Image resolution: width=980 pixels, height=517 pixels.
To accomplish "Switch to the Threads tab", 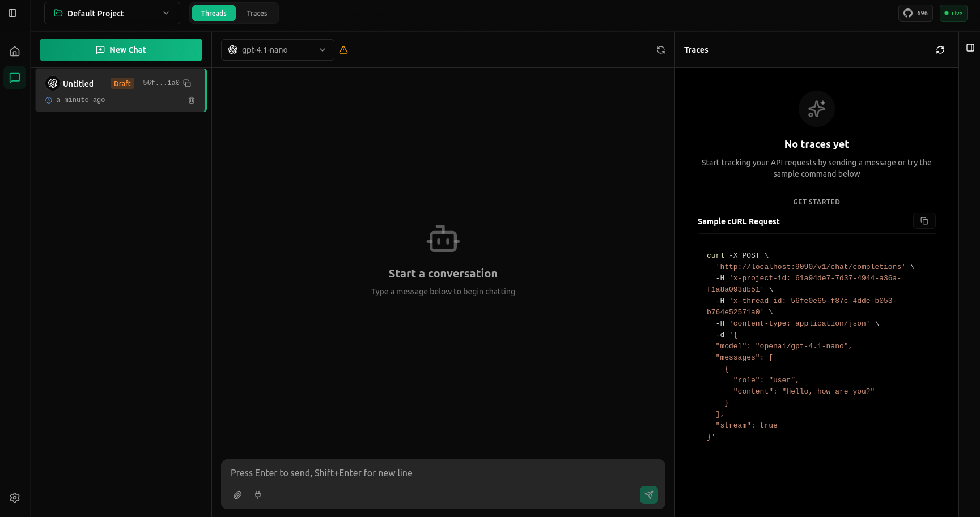I will (214, 13).
